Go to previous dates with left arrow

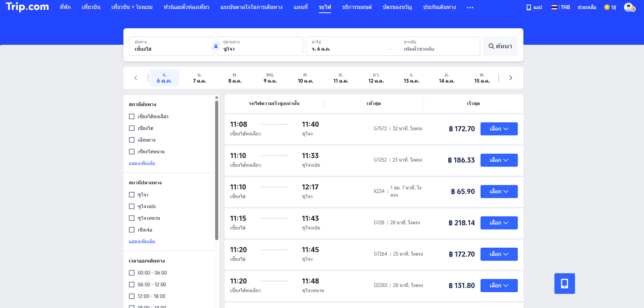click(136, 78)
